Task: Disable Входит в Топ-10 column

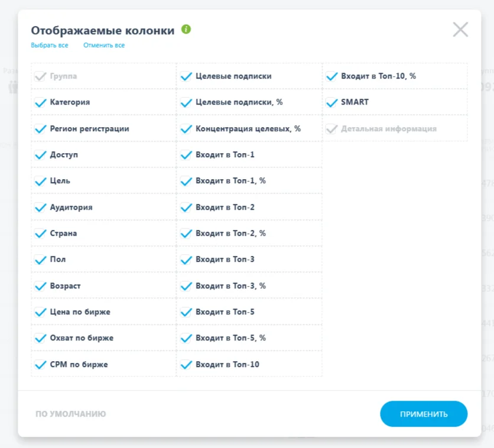Action: [x=186, y=365]
